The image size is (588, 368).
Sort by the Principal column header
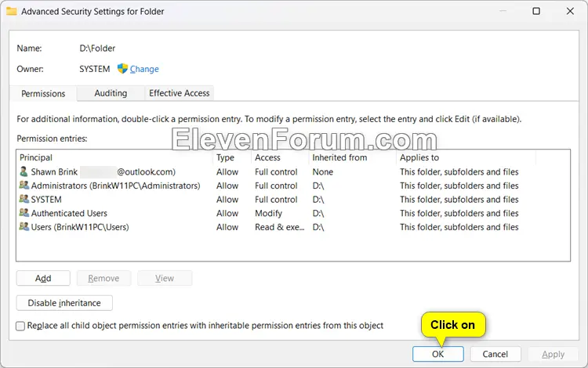point(115,157)
